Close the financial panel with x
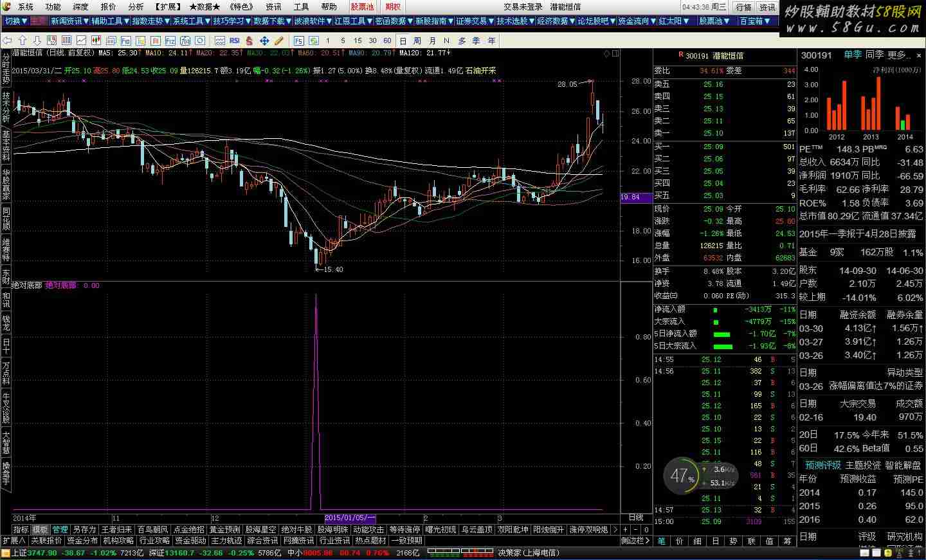The image size is (926, 560). (918, 55)
